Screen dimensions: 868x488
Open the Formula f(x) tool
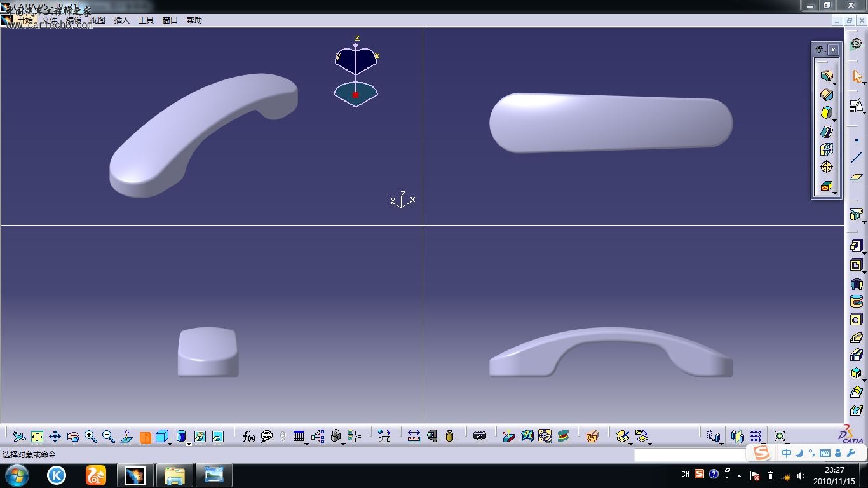pyautogui.click(x=248, y=437)
